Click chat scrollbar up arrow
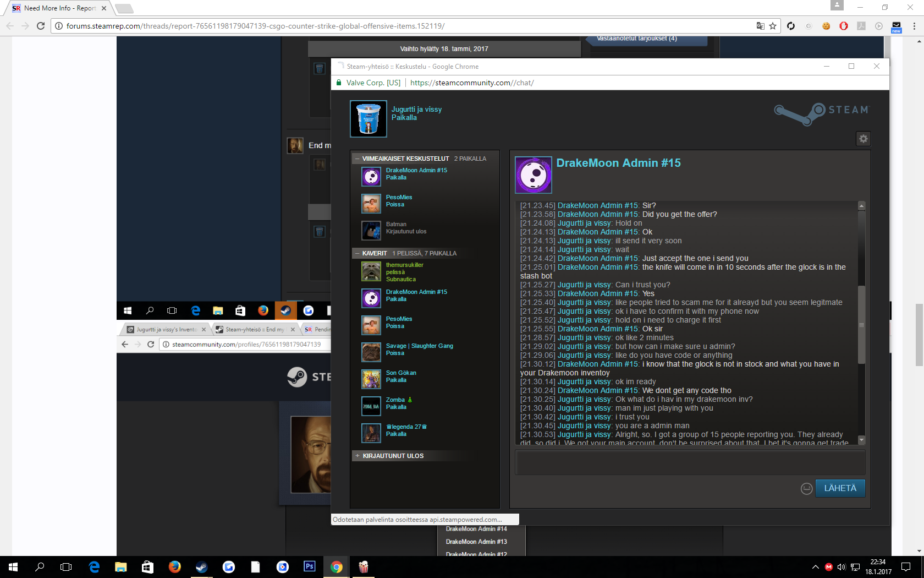Image resolution: width=924 pixels, height=578 pixels. coord(861,205)
